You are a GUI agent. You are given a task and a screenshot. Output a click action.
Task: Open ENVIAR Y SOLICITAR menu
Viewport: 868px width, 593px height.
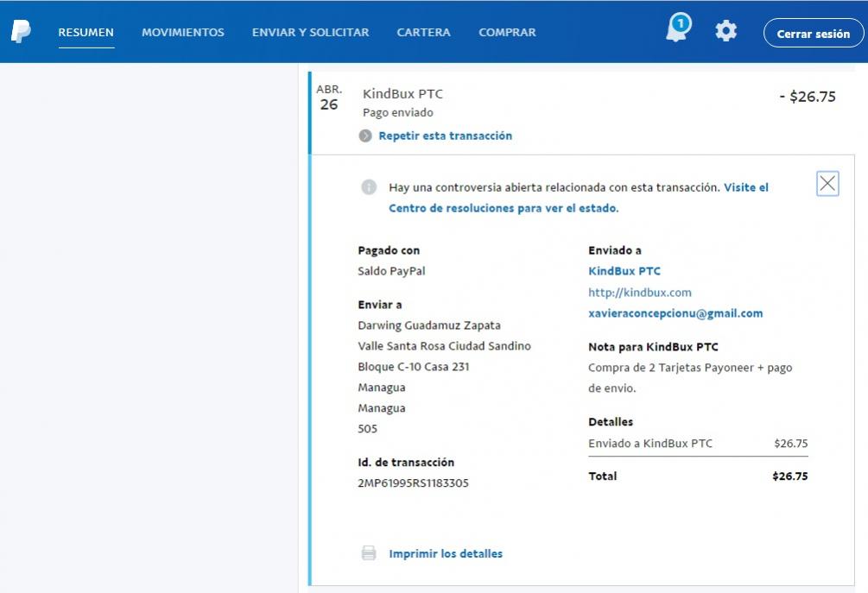(x=311, y=32)
